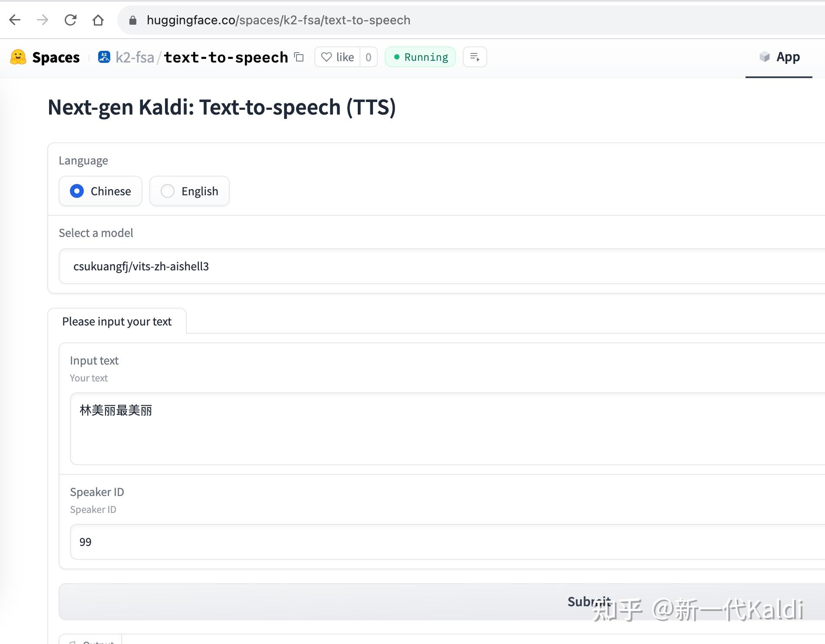825x644 pixels.
Task: Click the home icon in browser toolbar
Action: coord(97,20)
